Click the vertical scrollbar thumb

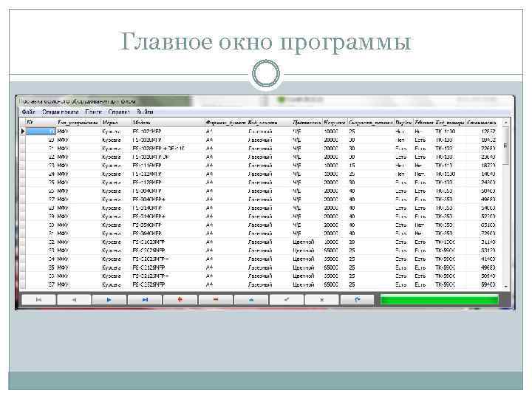coord(505,146)
